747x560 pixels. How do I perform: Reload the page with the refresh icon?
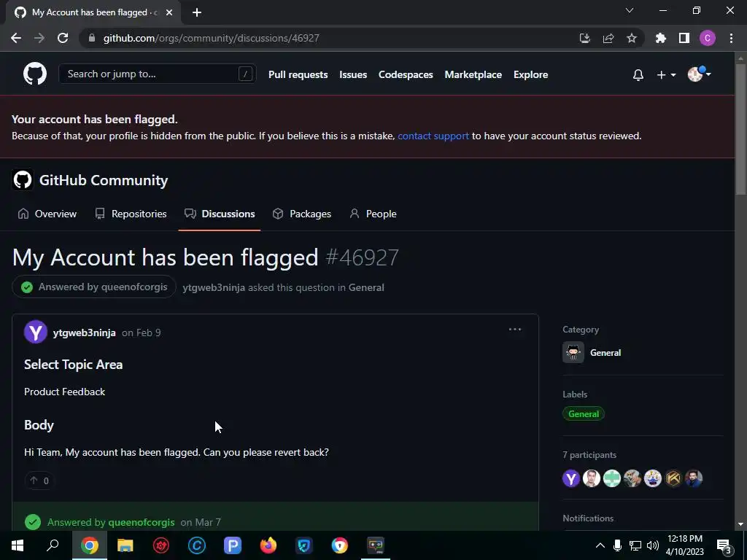click(63, 38)
